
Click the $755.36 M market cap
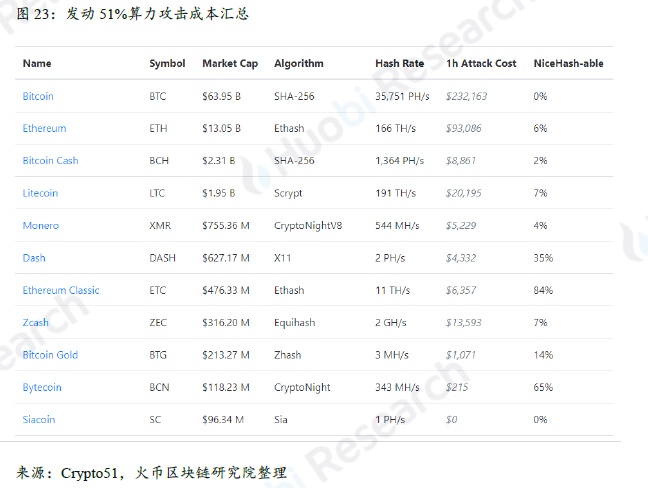226,226
